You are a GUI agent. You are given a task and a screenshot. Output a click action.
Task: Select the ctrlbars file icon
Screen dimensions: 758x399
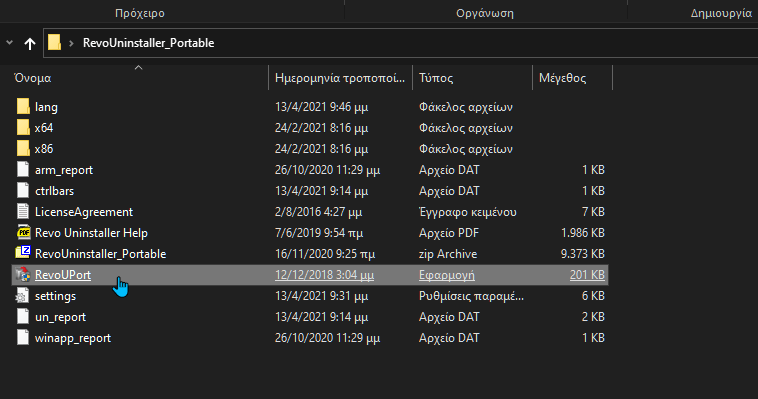[23, 191]
